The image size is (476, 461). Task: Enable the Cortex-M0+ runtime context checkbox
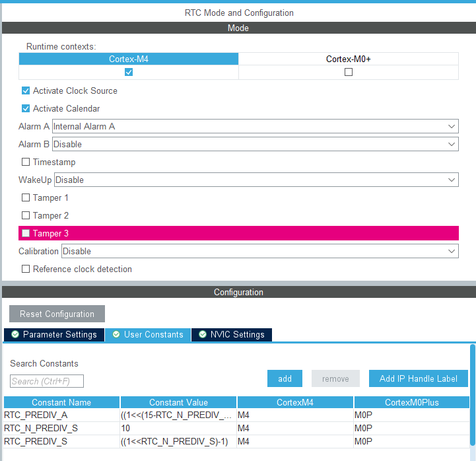coord(349,72)
